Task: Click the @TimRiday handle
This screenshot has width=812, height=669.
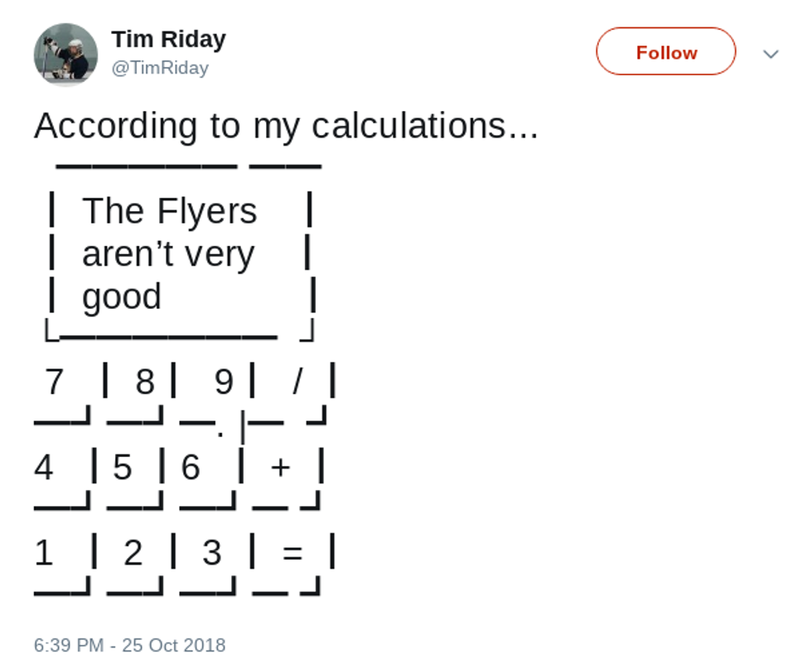Action: pyautogui.click(x=160, y=68)
